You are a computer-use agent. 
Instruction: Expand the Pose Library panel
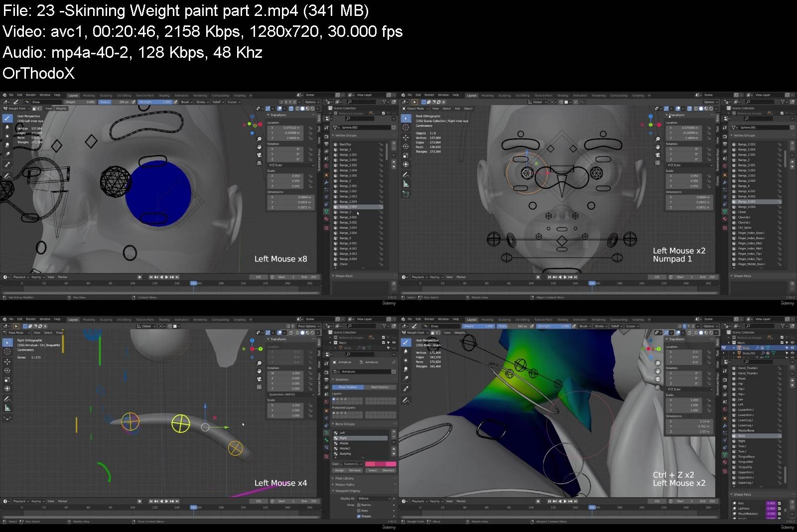click(344, 478)
